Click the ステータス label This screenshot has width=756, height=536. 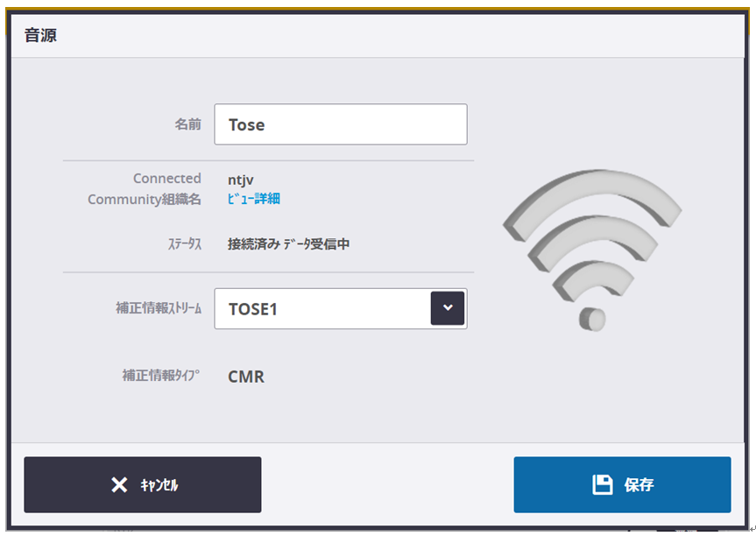point(184,244)
